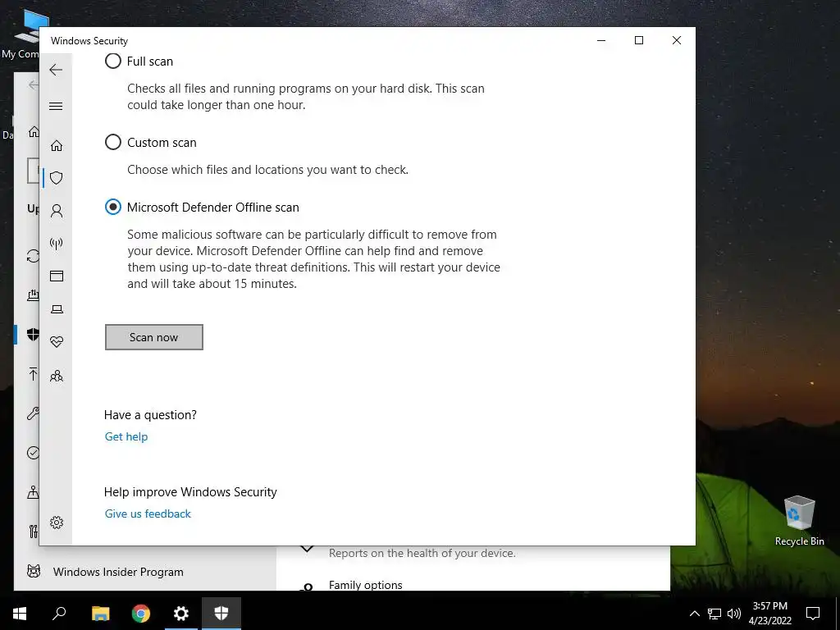Open taskbar search magnifier
The image size is (840, 630).
point(59,614)
